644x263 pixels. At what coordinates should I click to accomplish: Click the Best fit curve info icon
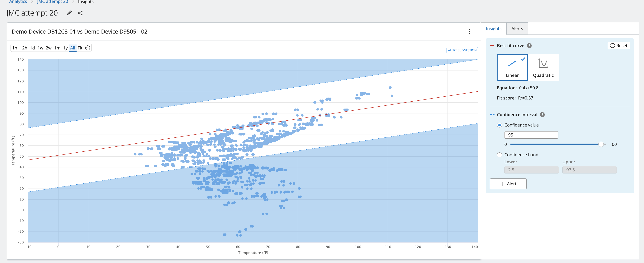coord(529,46)
